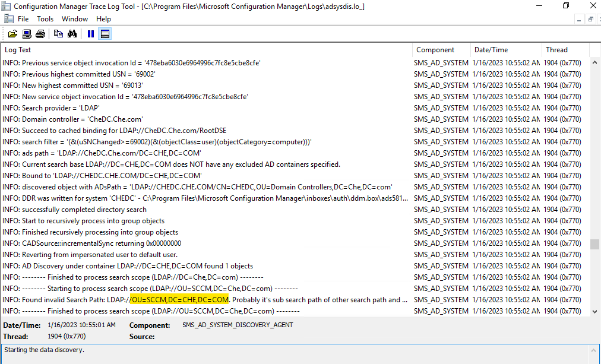Viewport: 601px width, 364px height.
Task: Select row 'New highest committed USN = 69013'
Action: 295,86
